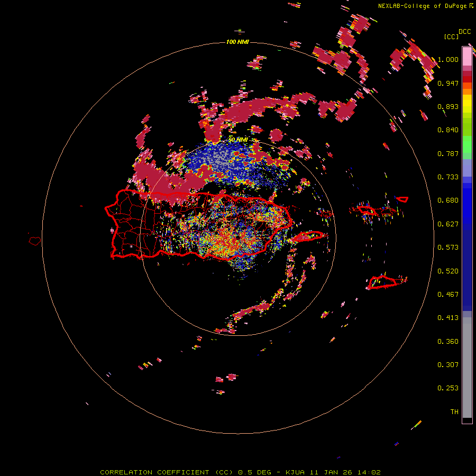
Task: Click the 50 NMI range ring label
Action: pos(238,140)
